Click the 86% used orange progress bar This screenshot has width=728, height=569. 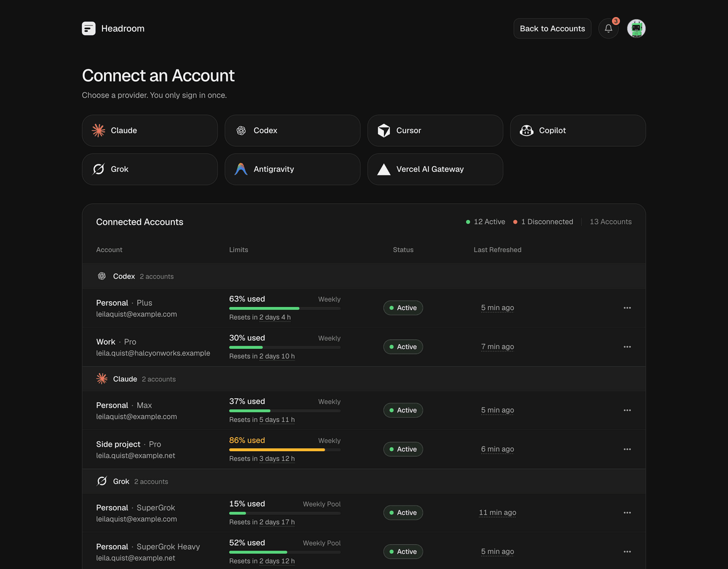(285, 450)
